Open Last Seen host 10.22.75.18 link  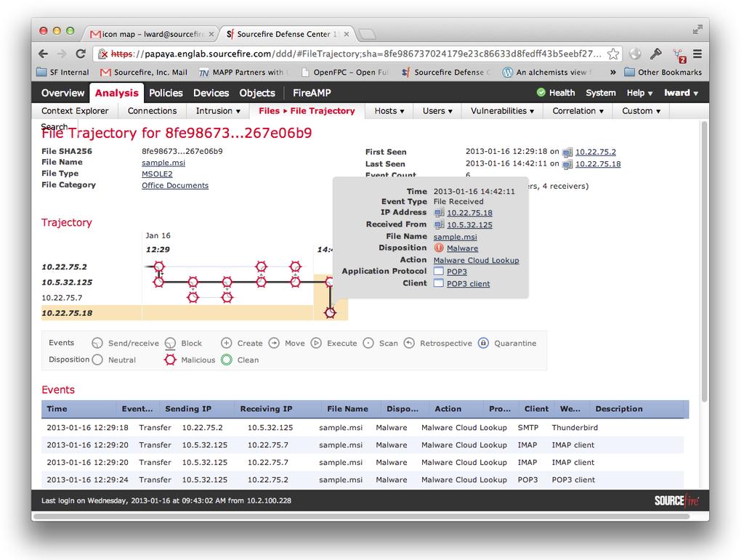click(598, 164)
